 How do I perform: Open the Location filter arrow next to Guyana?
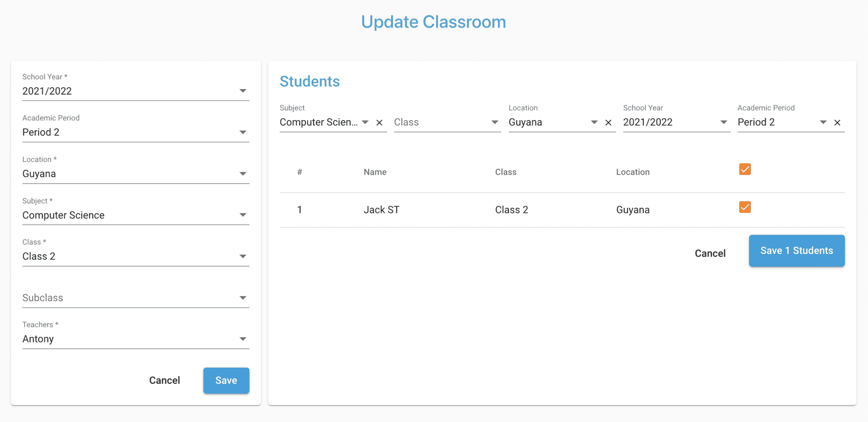point(594,122)
